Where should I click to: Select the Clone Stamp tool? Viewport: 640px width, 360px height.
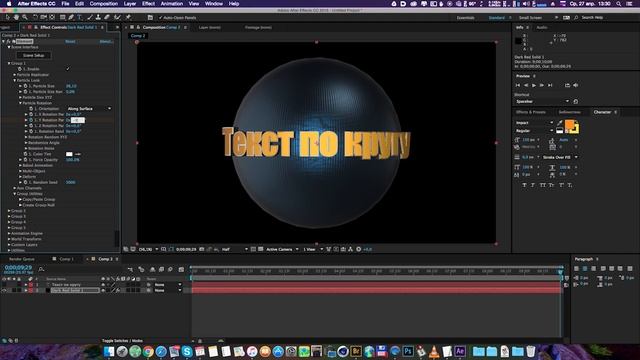(98, 18)
